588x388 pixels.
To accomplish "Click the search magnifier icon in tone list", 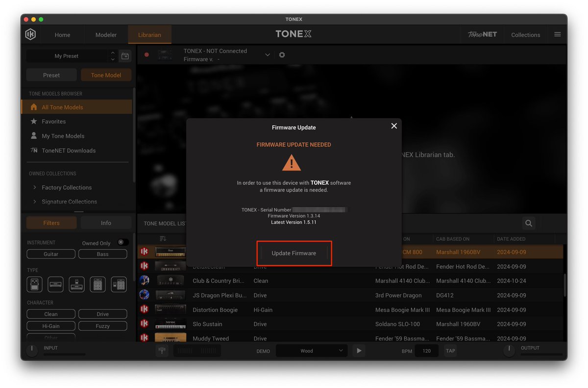I will [529, 223].
